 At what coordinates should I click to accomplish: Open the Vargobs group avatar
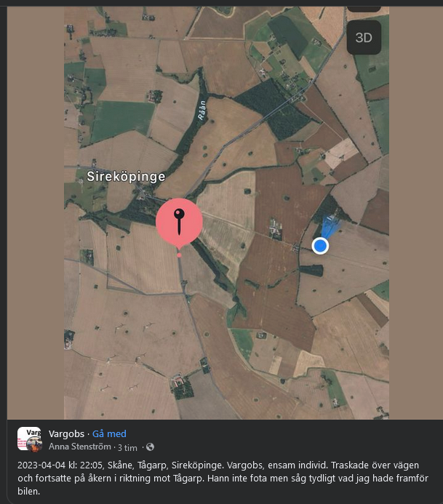[x=28, y=438]
